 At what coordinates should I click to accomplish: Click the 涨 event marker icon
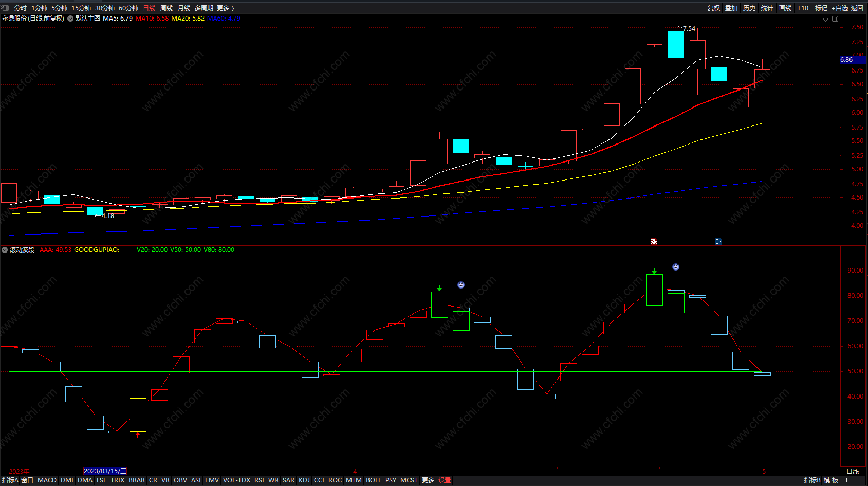[x=654, y=241]
